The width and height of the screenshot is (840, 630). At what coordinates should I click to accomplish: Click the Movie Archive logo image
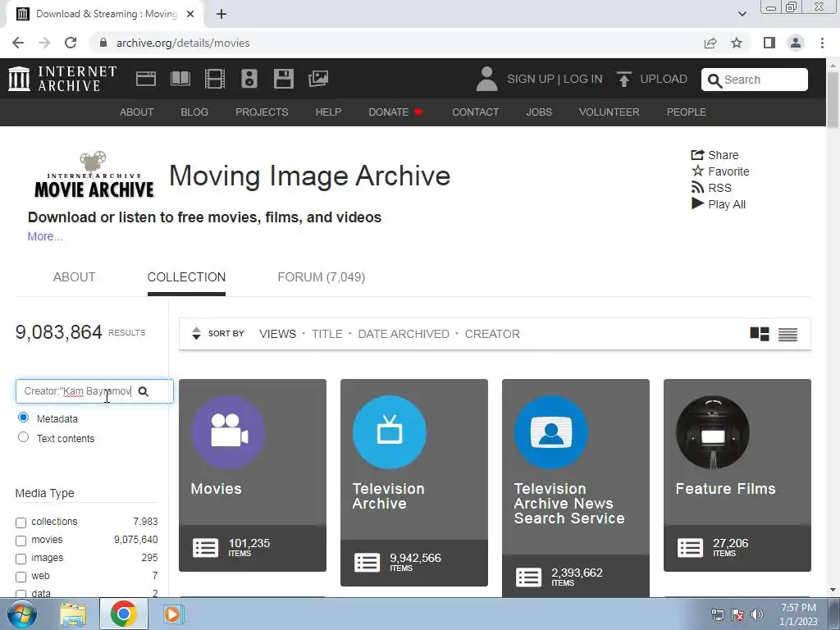tap(94, 176)
